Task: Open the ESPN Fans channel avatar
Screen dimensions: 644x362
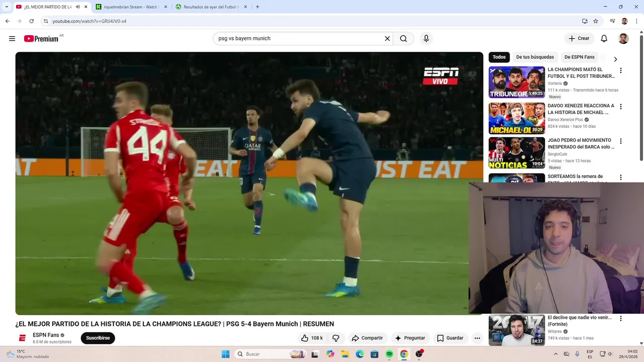Action: click(x=22, y=338)
